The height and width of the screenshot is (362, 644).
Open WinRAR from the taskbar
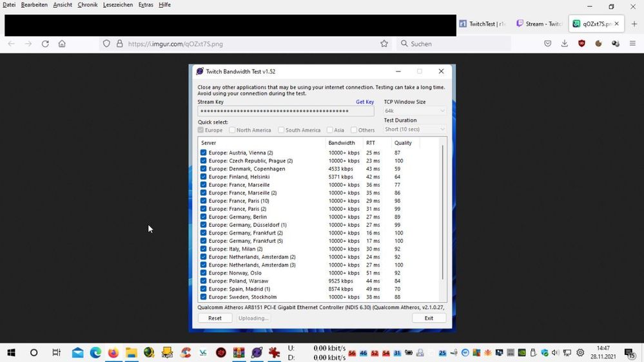[239, 352]
